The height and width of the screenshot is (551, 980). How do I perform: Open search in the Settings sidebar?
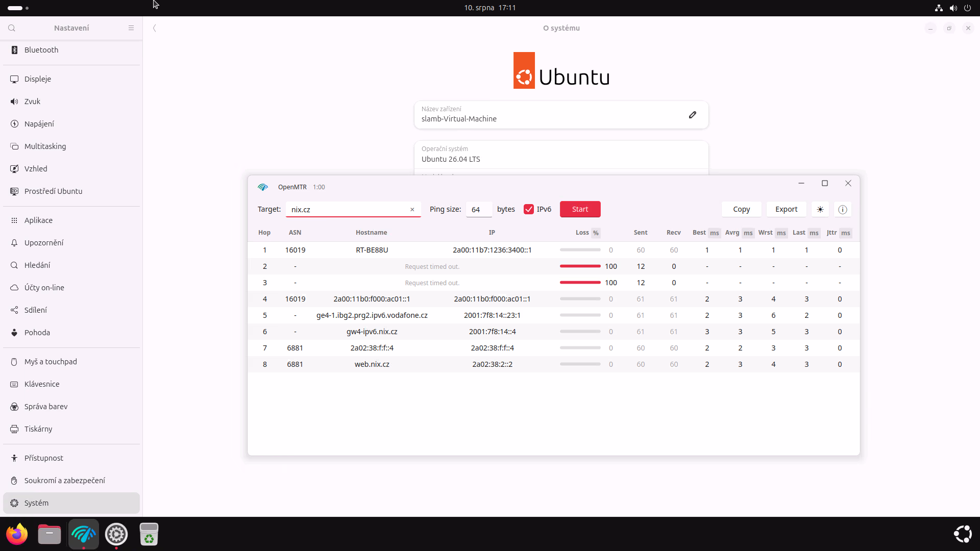[x=12, y=28]
